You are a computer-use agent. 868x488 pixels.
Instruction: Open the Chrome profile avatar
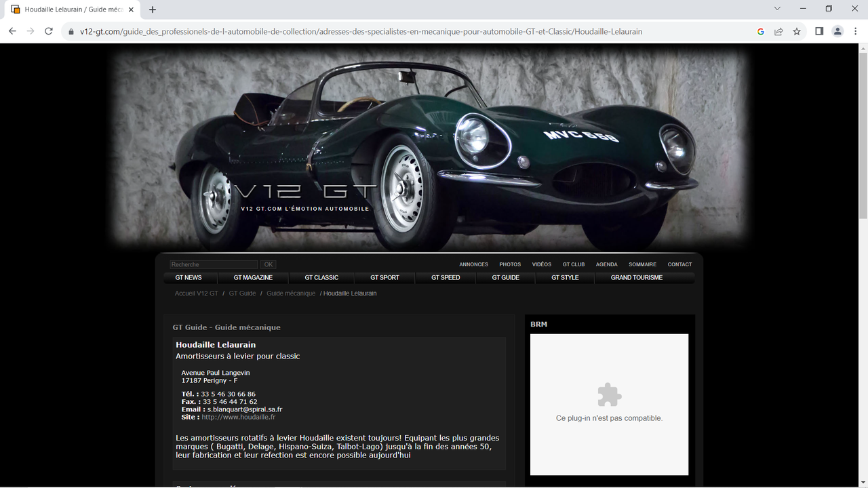(x=837, y=31)
